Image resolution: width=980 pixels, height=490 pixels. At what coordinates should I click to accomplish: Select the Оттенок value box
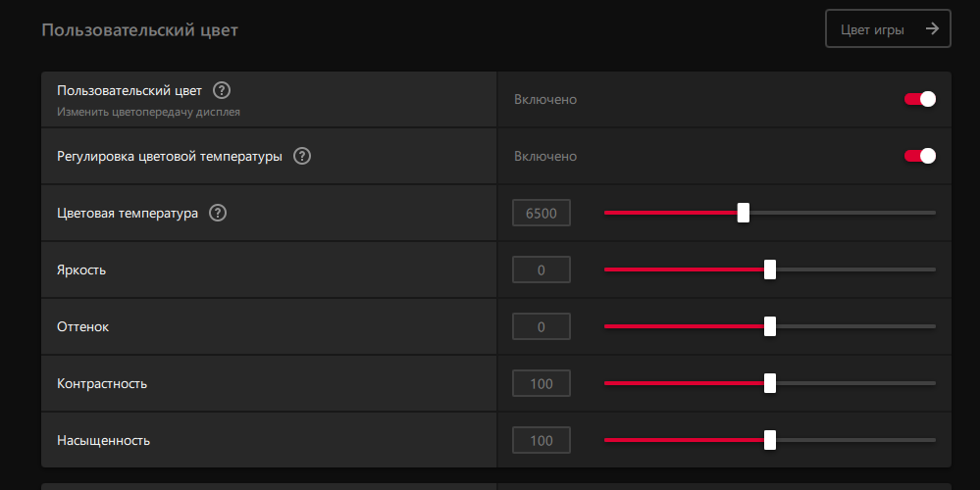[x=542, y=326]
